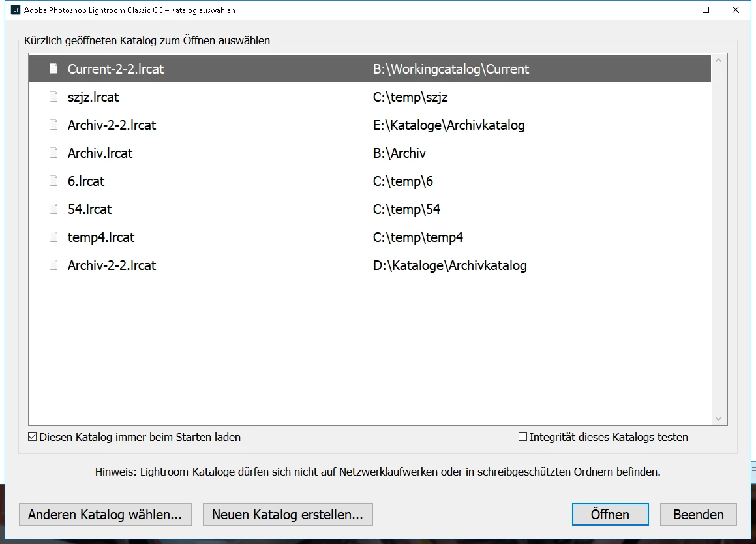The image size is (756, 544).
Task: Click scroll-up arrow of catalog list
Action: 718,60
